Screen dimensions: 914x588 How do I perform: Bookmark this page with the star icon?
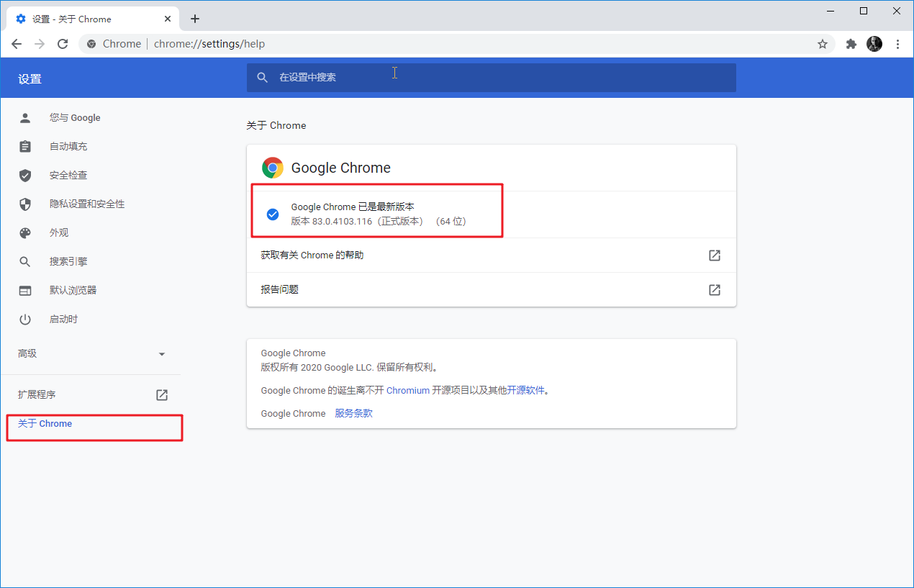click(x=823, y=44)
